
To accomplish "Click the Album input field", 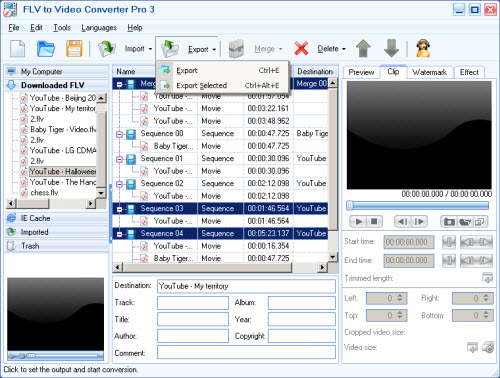I will pyautogui.click(x=301, y=303).
